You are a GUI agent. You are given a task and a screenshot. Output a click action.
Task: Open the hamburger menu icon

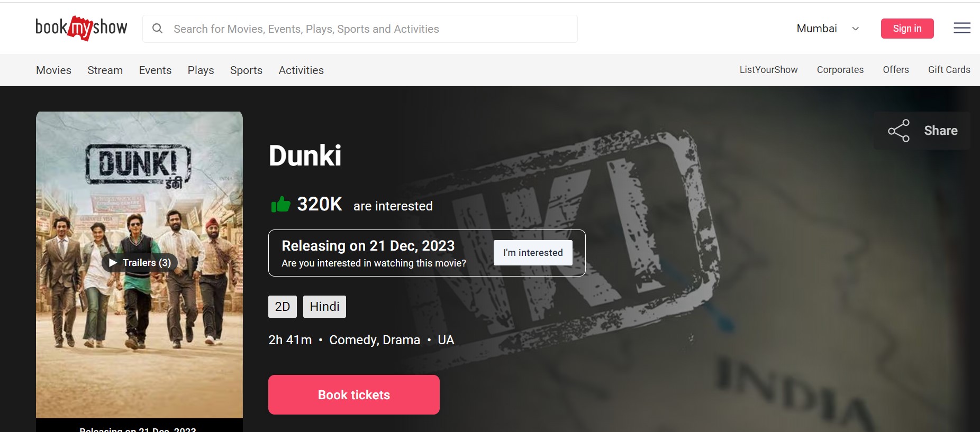pyautogui.click(x=961, y=28)
